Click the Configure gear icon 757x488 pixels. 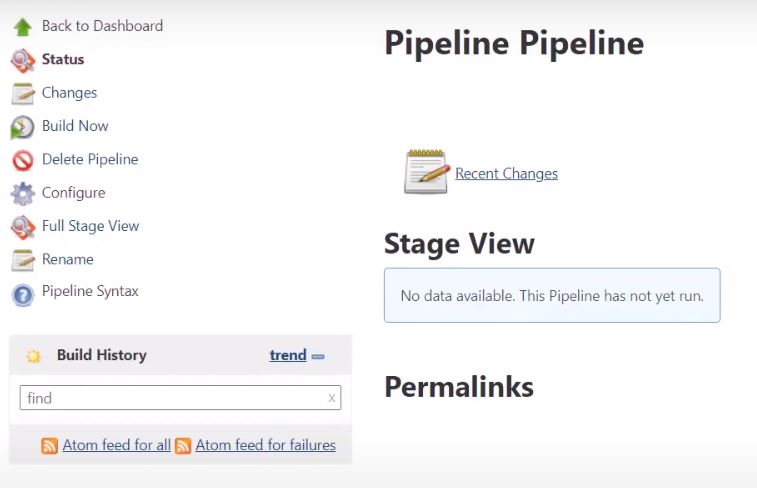click(x=22, y=193)
